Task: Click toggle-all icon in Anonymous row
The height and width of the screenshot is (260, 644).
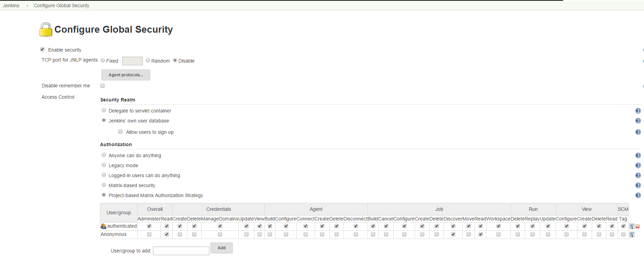Action: [x=632, y=235]
